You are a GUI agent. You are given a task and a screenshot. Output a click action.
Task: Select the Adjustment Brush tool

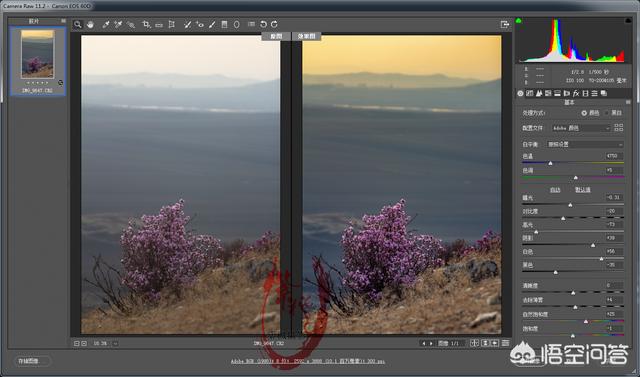212,24
